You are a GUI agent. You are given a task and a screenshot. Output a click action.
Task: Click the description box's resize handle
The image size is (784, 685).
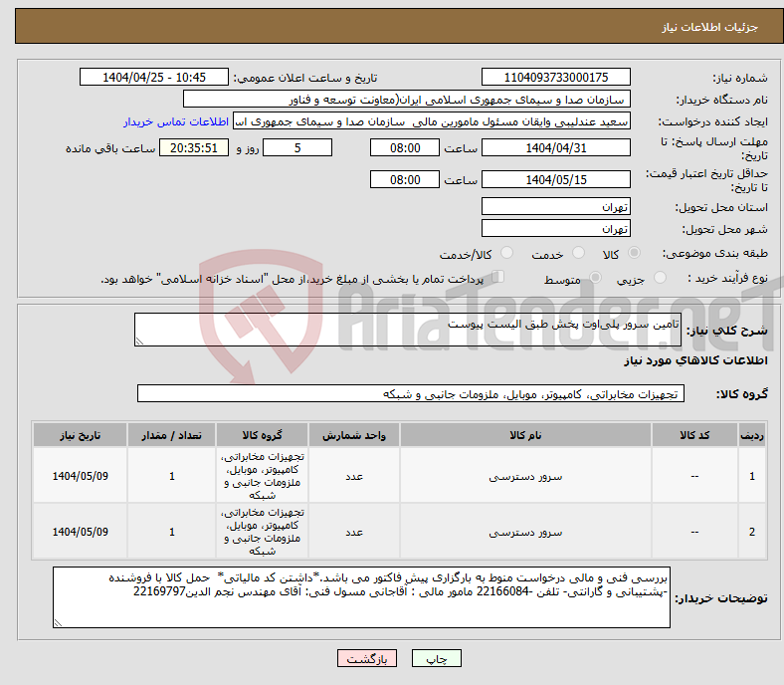[139, 342]
